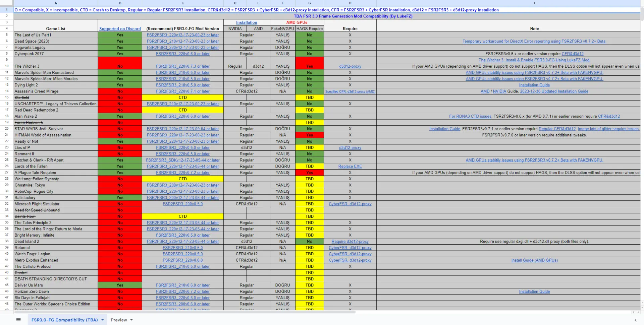Click the horizontal scrollbar left arrow
This screenshot has height=325, width=644.
pyautogui.click(x=634, y=312)
